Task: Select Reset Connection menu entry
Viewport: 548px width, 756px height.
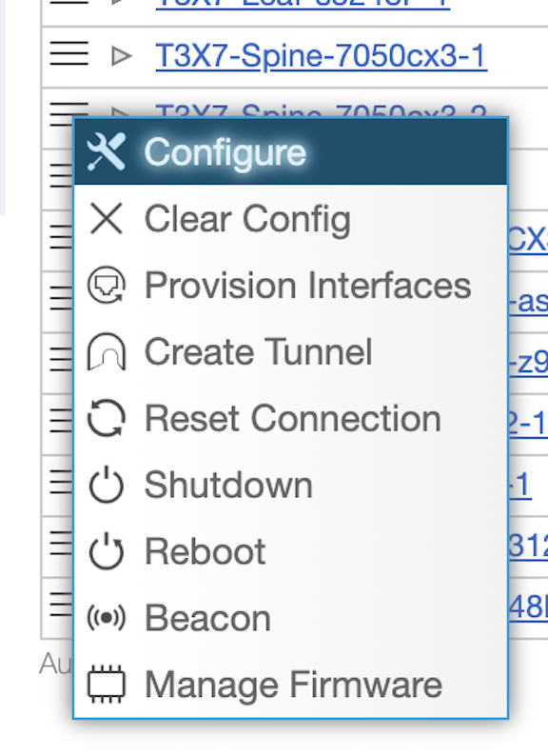Action: [290, 419]
